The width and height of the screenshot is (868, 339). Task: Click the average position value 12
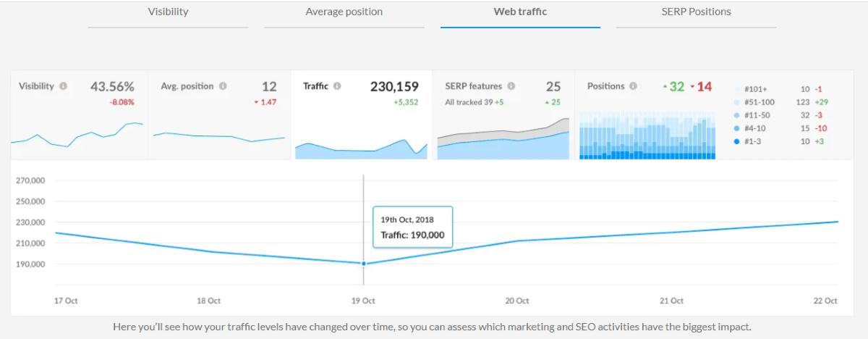(x=269, y=86)
